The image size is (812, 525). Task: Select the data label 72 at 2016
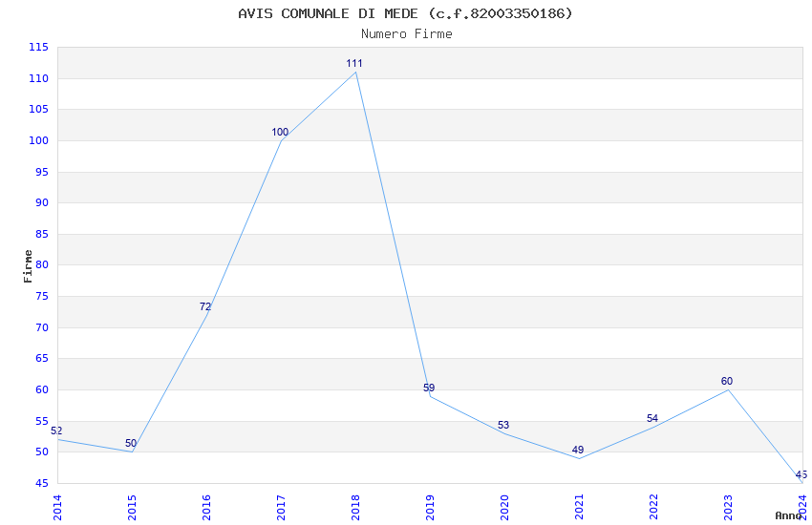[205, 306]
